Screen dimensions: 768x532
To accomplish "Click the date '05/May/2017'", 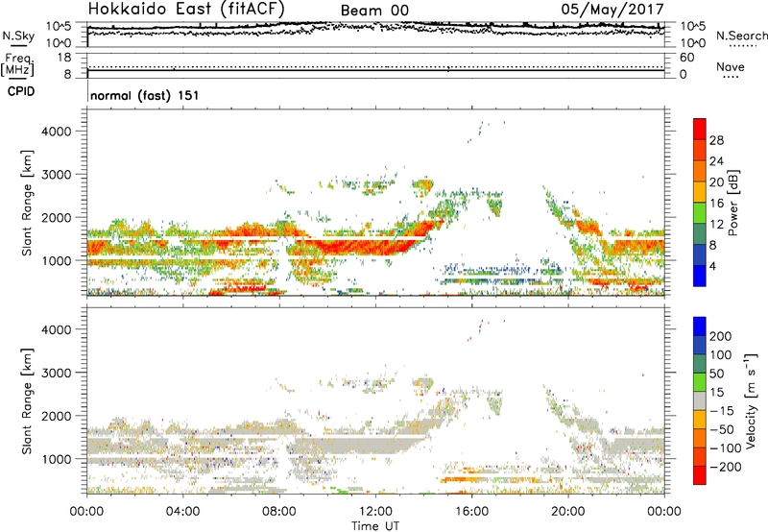I will (x=612, y=10).
